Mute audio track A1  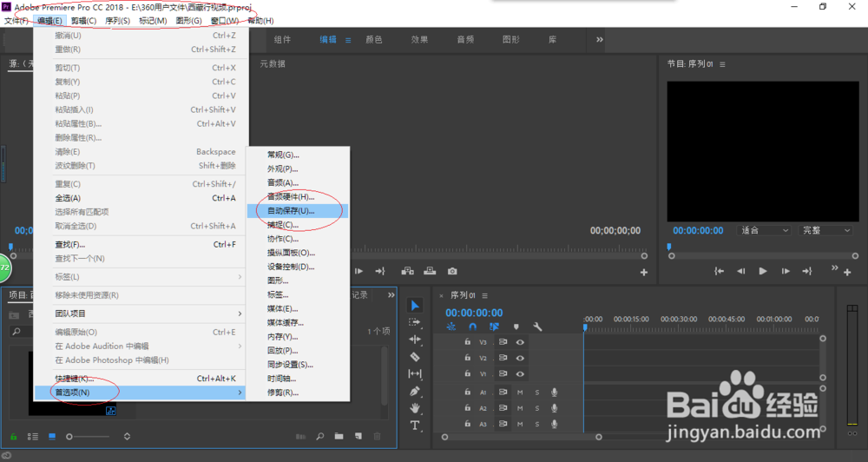(520, 393)
